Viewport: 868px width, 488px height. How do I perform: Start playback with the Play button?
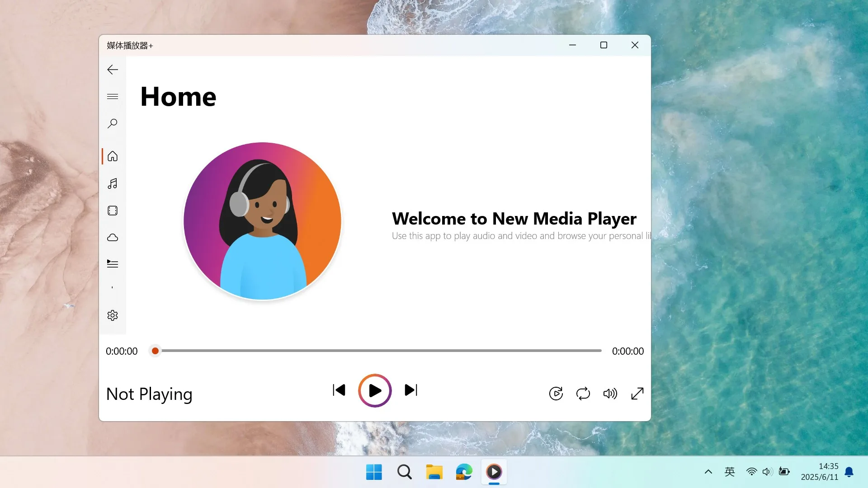click(x=375, y=390)
